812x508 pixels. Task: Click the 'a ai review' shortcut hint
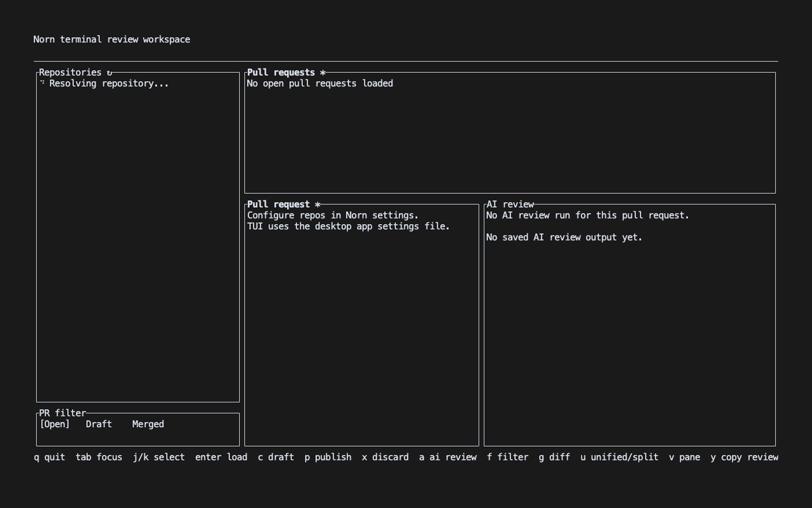coord(448,457)
